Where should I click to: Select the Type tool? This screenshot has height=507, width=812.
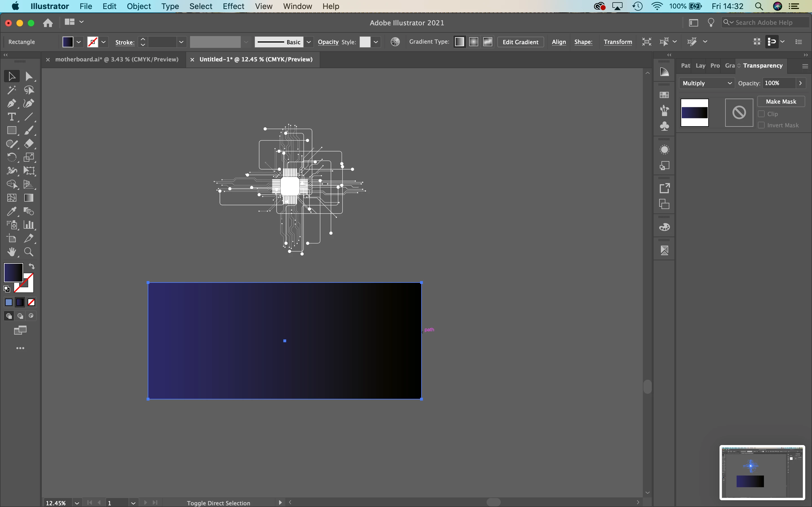coord(11,117)
